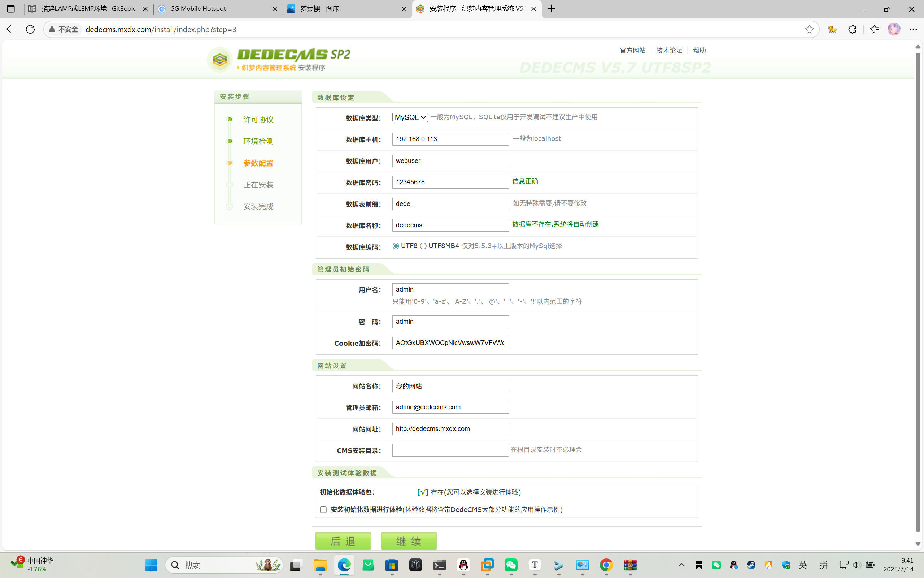The width and height of the screenshot is (924, 578).
Task: Open the browser profile avatar
Action: point(894,29)
